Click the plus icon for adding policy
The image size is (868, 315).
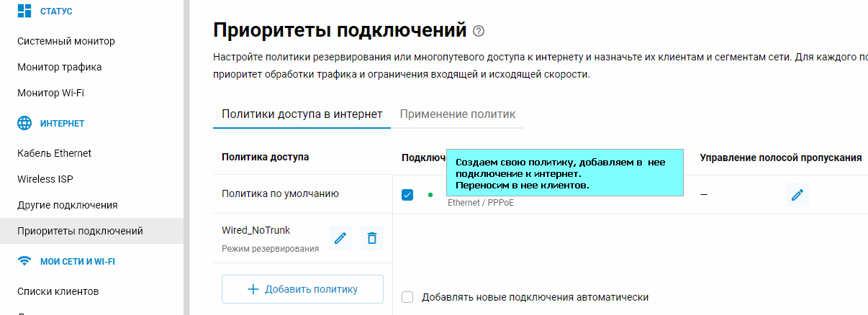253,289
